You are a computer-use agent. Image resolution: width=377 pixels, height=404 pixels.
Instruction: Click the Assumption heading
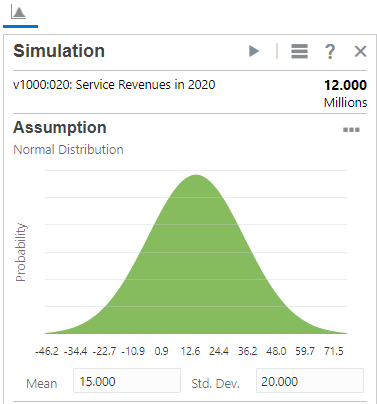pos(60,127)
